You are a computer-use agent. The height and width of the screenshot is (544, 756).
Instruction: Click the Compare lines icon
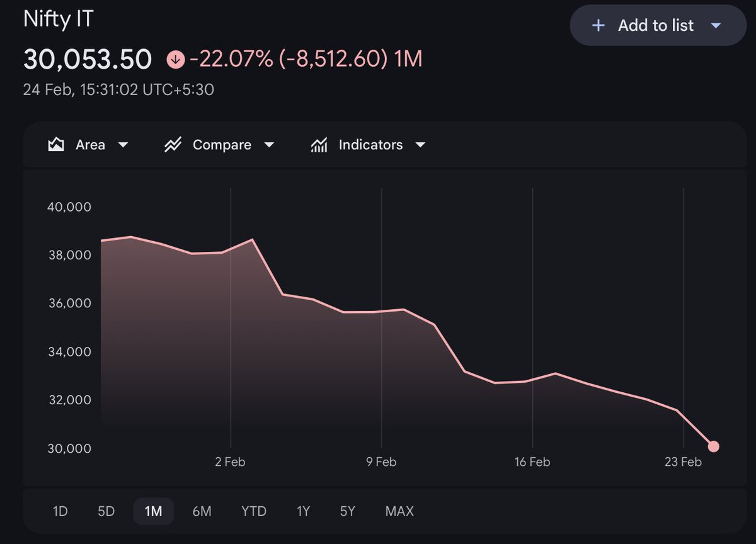(173, 145)
